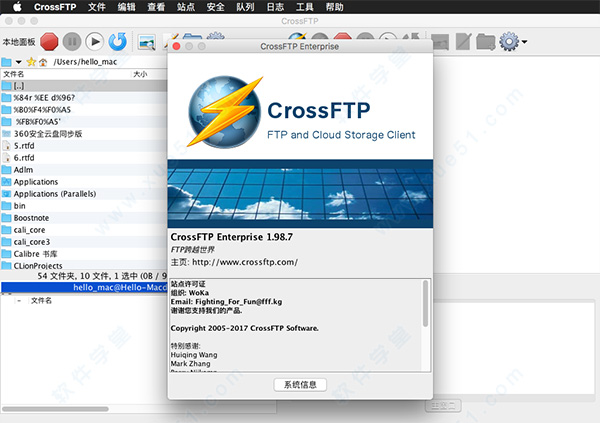Open the 日志 menu

tap(275, 7)
